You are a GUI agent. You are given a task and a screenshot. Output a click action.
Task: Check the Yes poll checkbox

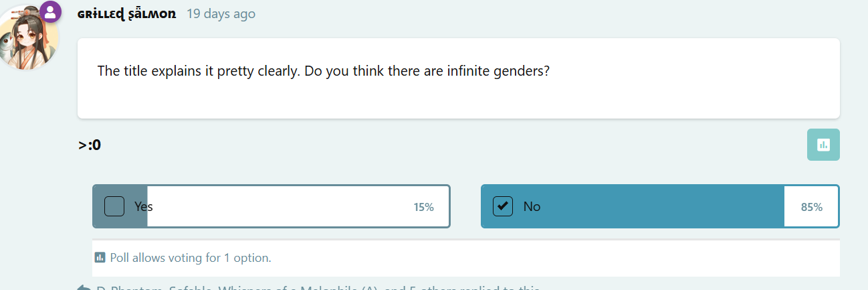(114, 206)
